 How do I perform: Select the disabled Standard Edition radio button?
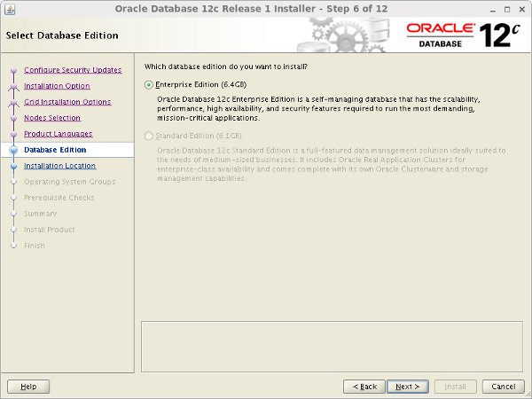[x=149, y=136]
